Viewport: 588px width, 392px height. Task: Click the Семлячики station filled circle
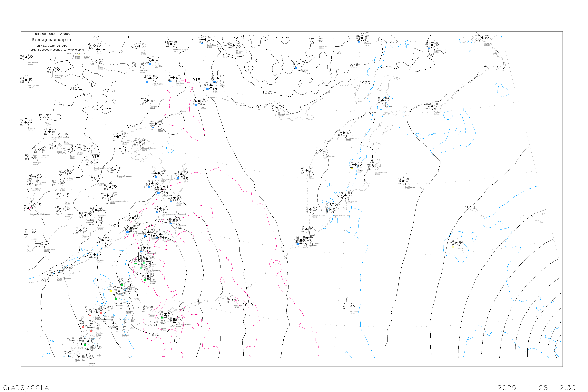click(x=346, y=195)
